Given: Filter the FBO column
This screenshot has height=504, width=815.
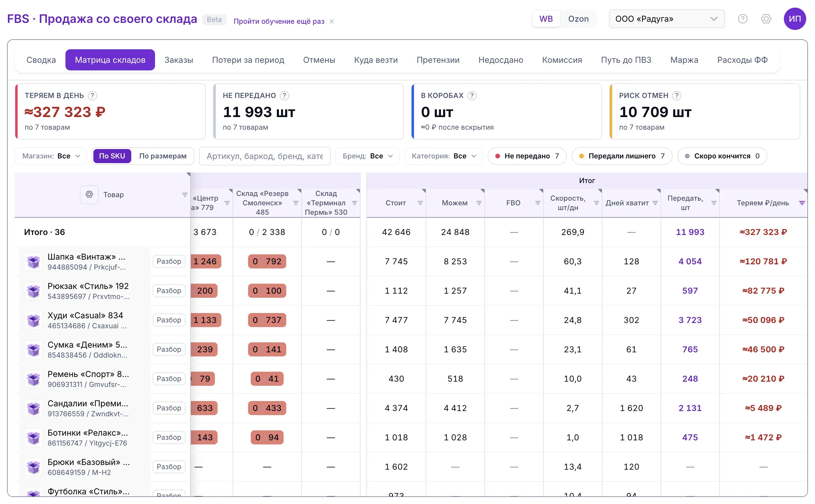Looking at the screenshot, I should (538, 203).
